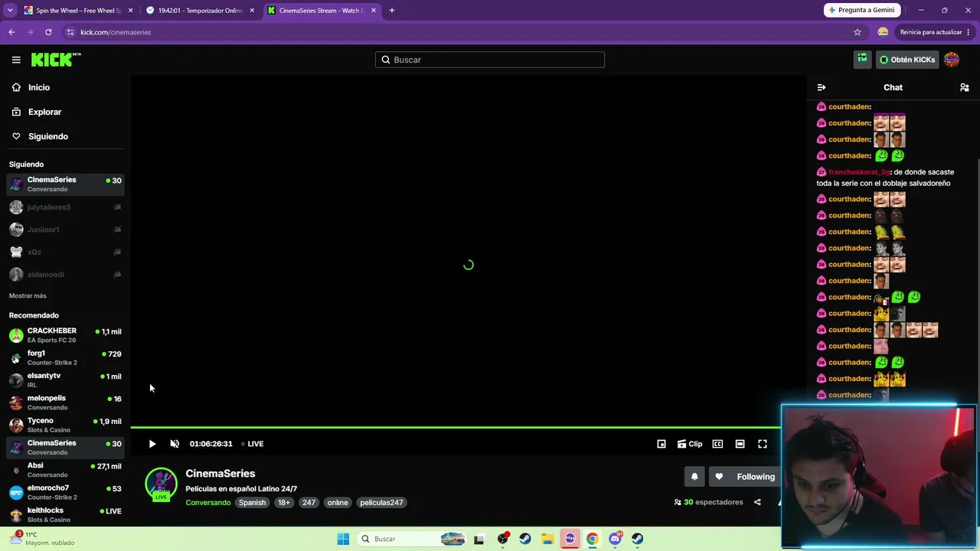The width and height of the screenshot is (980, 551).
Task: Expand followed channels with Mostrar más
Action: click(28, 295)
